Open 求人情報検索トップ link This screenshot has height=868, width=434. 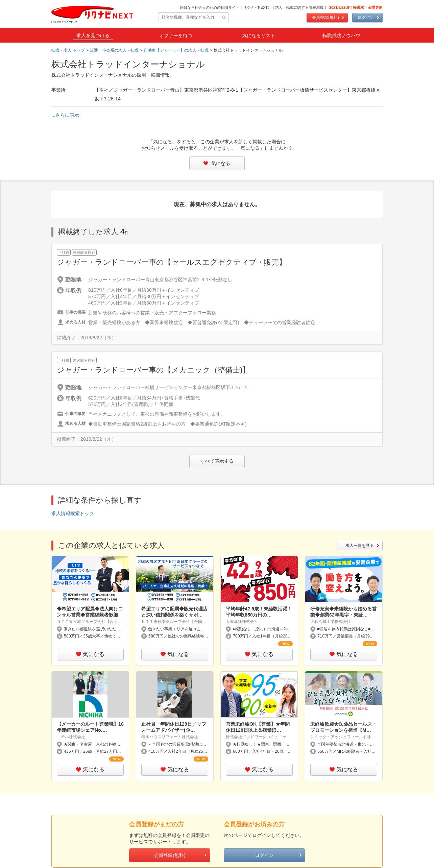tap(73, 513)
